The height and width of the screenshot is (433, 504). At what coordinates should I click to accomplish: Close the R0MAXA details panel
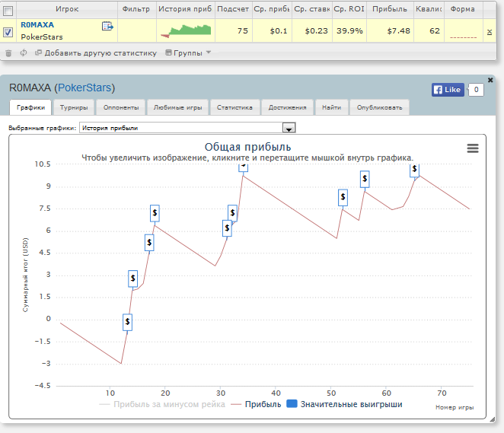click(490, 80)
